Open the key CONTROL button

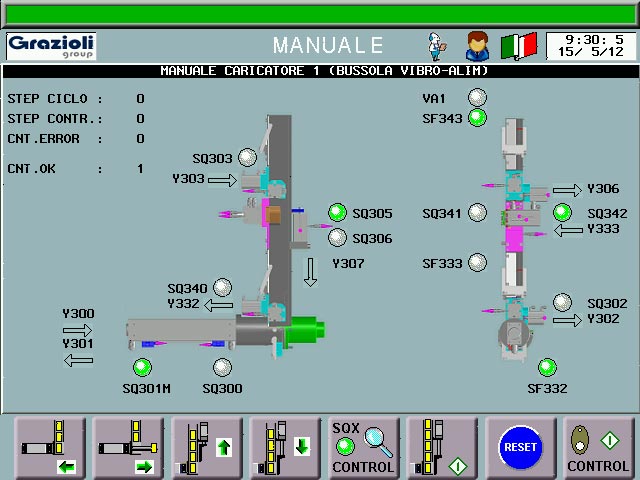(x=598, y=448)
